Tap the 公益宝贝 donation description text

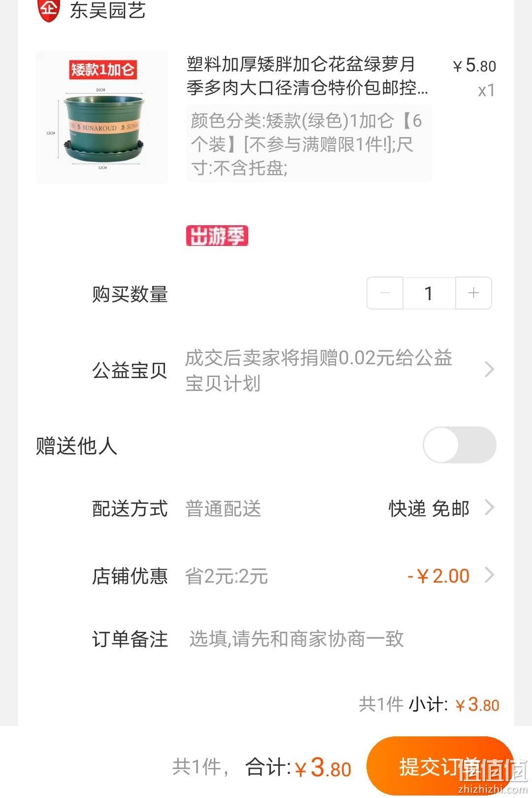click(319, 370)
